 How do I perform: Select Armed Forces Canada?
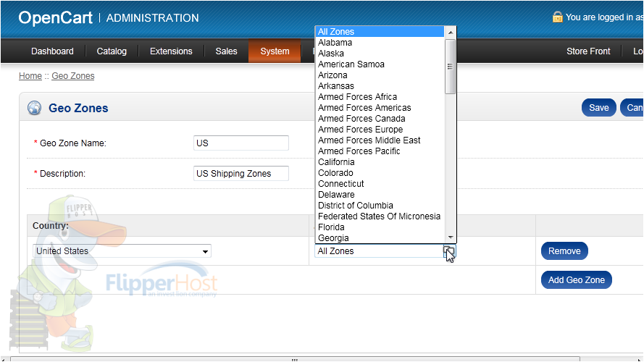[380, 119]
